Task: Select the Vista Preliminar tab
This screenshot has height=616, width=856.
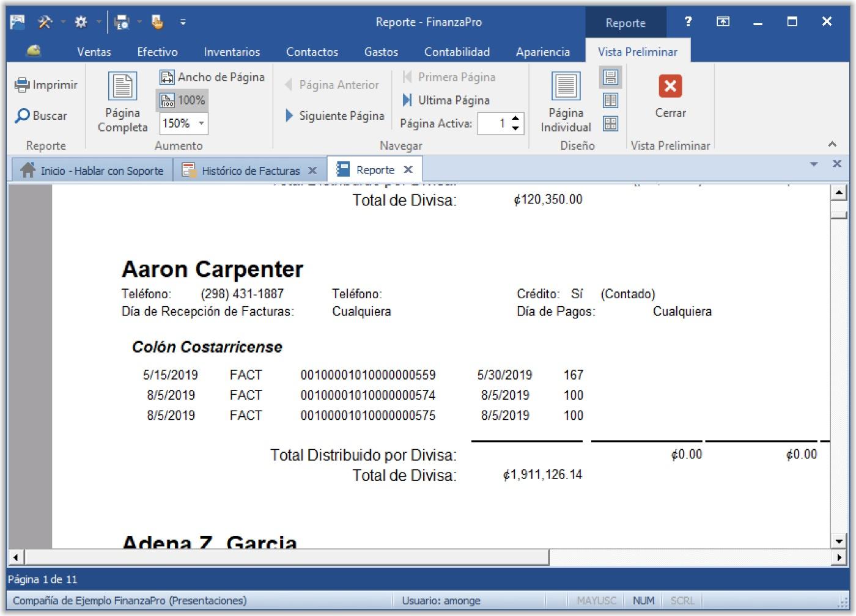Action: 638,52
